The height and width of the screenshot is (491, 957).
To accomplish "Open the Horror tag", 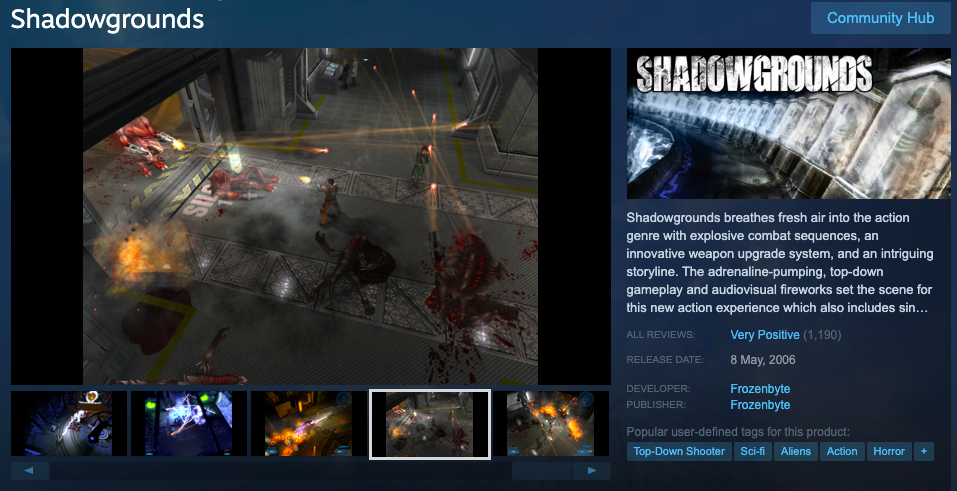I will click(x=889, y=451).
